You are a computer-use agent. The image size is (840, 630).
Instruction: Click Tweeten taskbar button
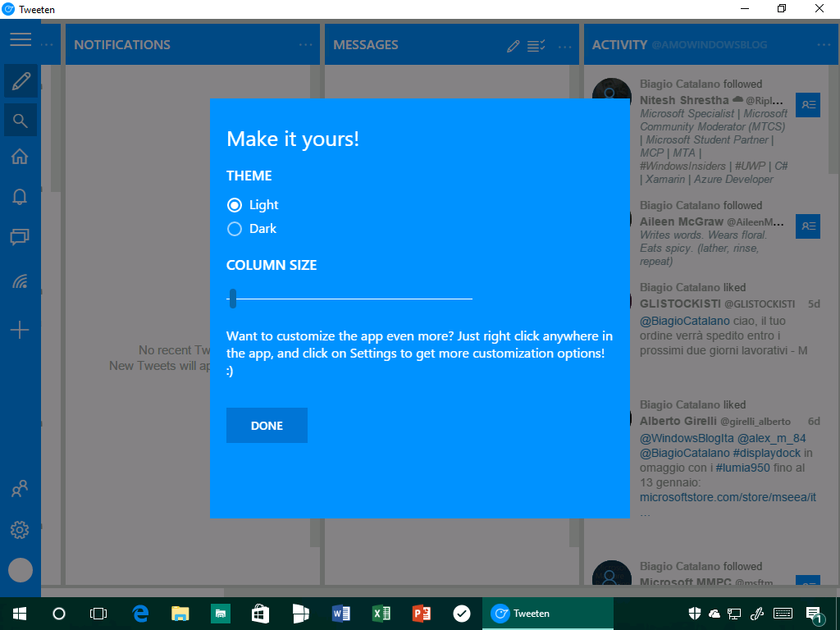(547, 614)
